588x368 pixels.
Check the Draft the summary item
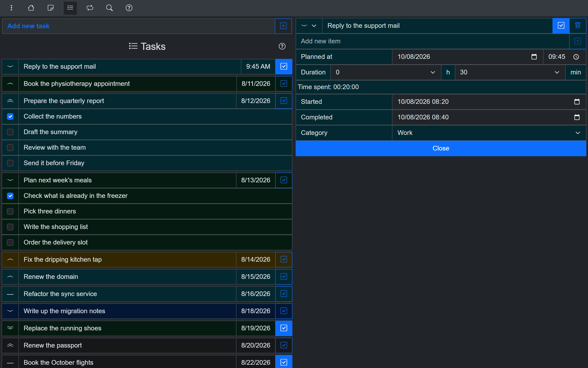point(10,132)
